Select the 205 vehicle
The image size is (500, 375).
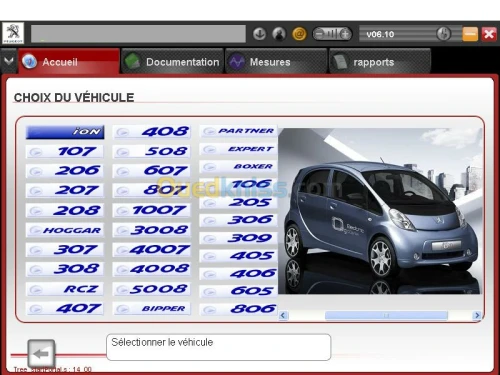click(238, 202)
